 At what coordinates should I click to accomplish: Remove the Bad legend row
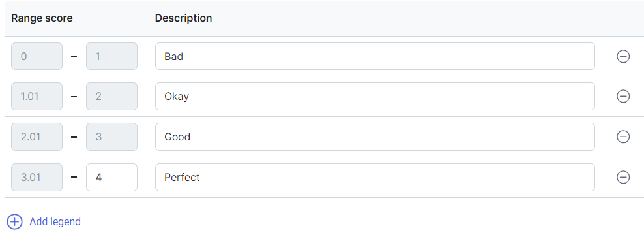tap(623, 56)
